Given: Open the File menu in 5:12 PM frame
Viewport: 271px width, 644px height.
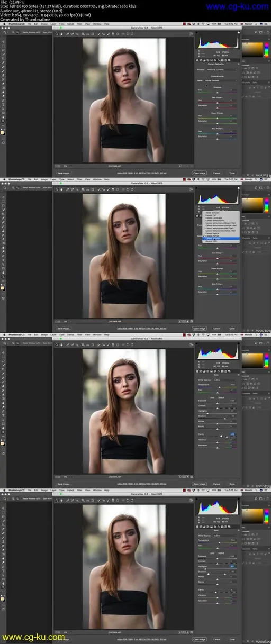Looking at the screenshot, I should (29, 24).
